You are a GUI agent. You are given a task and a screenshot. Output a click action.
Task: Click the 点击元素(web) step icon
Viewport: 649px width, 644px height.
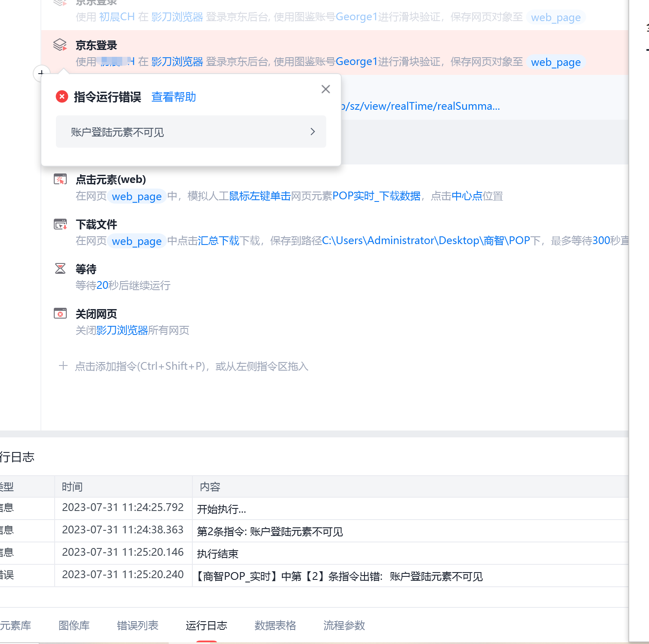(x=60, y=179)
